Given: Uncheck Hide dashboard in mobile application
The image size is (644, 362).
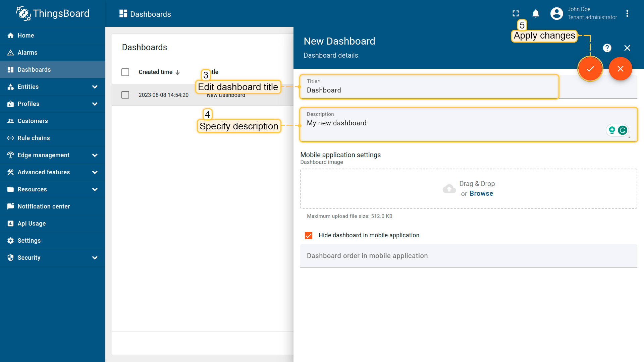Looking at the screenshot, I should tap(309, 235).
